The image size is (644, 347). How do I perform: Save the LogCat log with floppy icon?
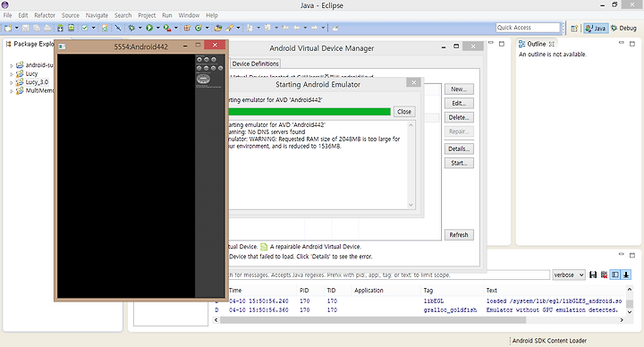(x=593, y=275)
